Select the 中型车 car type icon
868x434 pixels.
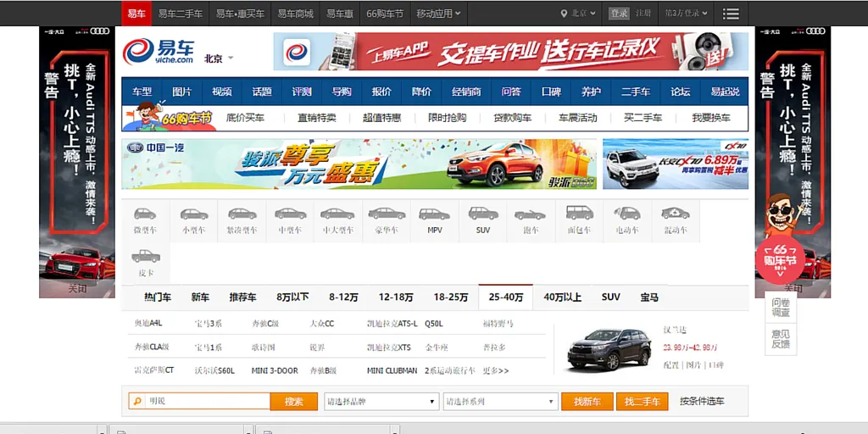pyautogui.click(x=291, y=214)
